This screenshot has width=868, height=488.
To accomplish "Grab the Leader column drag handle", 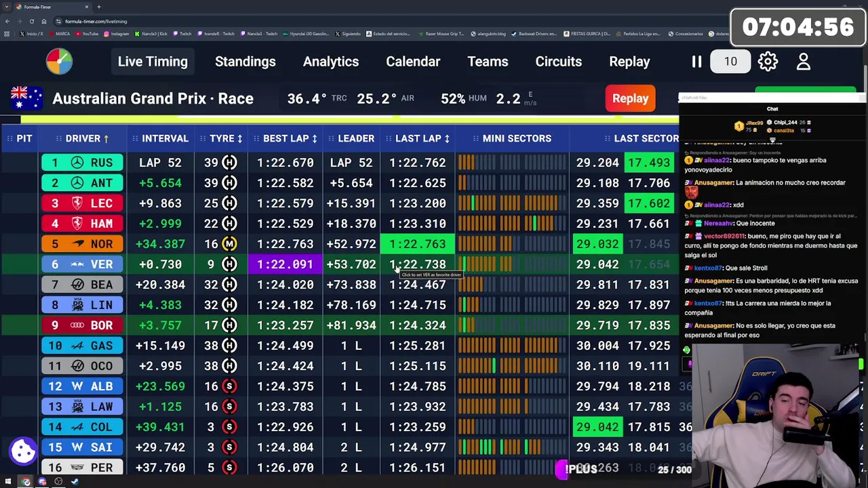I will (332, 138).
